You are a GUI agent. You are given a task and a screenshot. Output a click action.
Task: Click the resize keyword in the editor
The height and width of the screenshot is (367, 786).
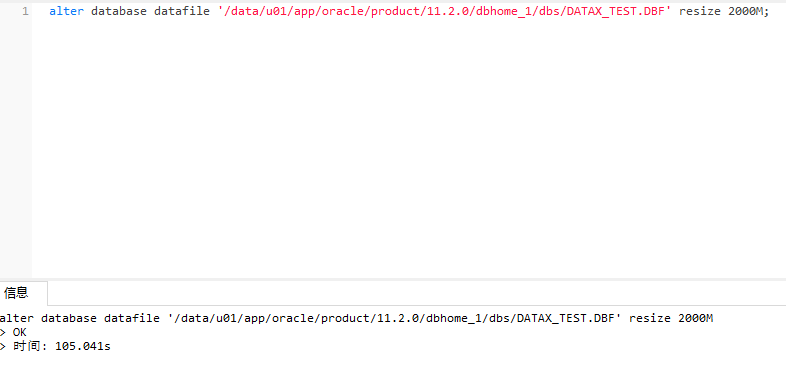tap(700, 11)
